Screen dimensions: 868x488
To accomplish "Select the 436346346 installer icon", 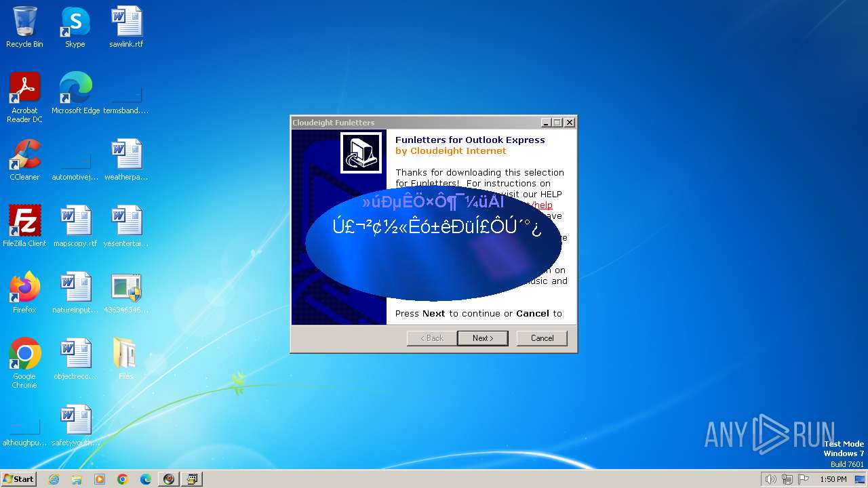I will pyautogui.click(x=126, y=293).
